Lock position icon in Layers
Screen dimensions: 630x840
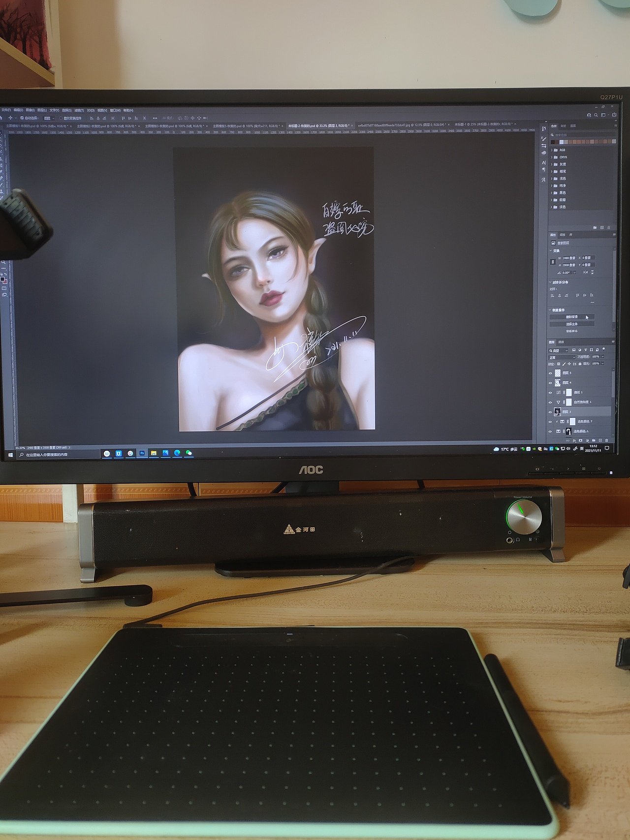569,364
